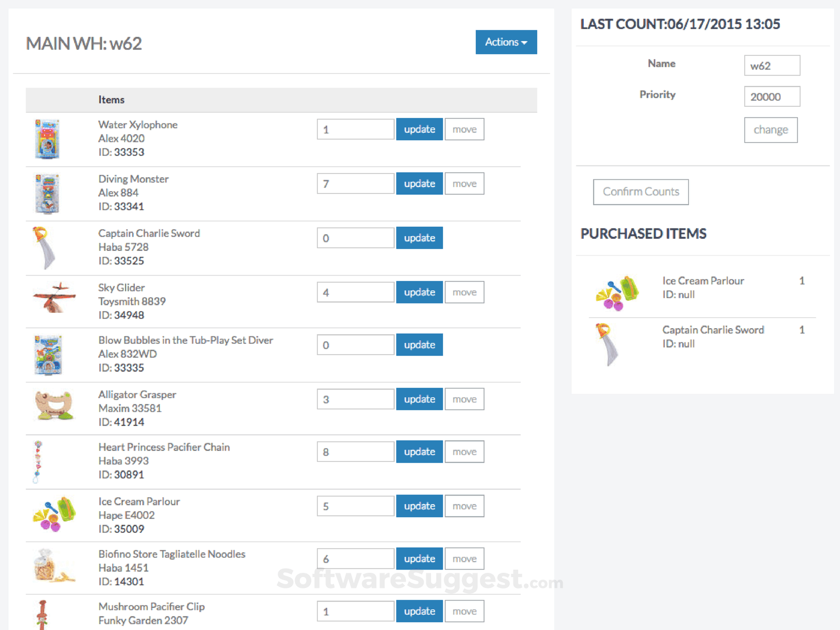Click Ice Cream Parlour image in Purchased Items
The height and width of the screenshot is (630, 840).
[617, 292]
